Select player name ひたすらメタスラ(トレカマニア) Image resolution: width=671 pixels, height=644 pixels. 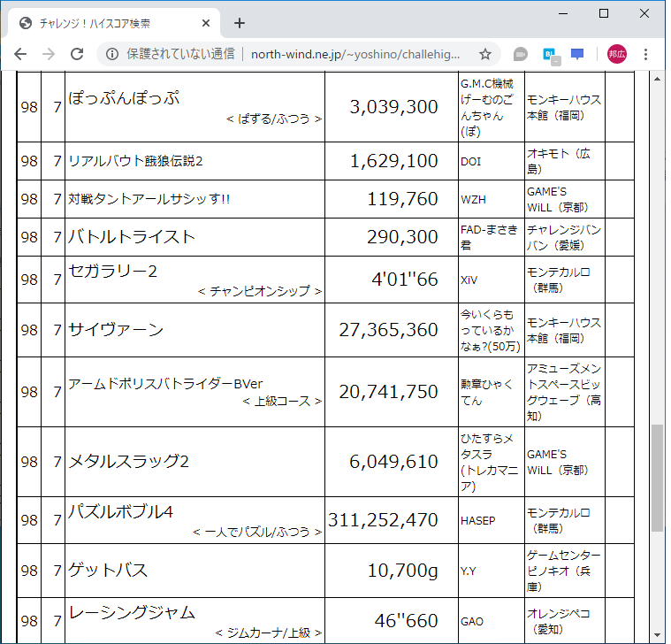(489, 463)
